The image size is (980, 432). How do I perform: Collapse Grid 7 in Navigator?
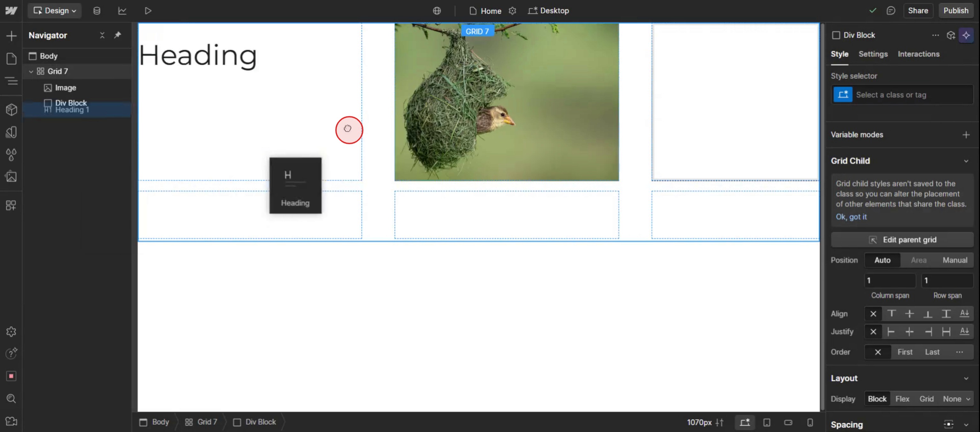[31, 71]
